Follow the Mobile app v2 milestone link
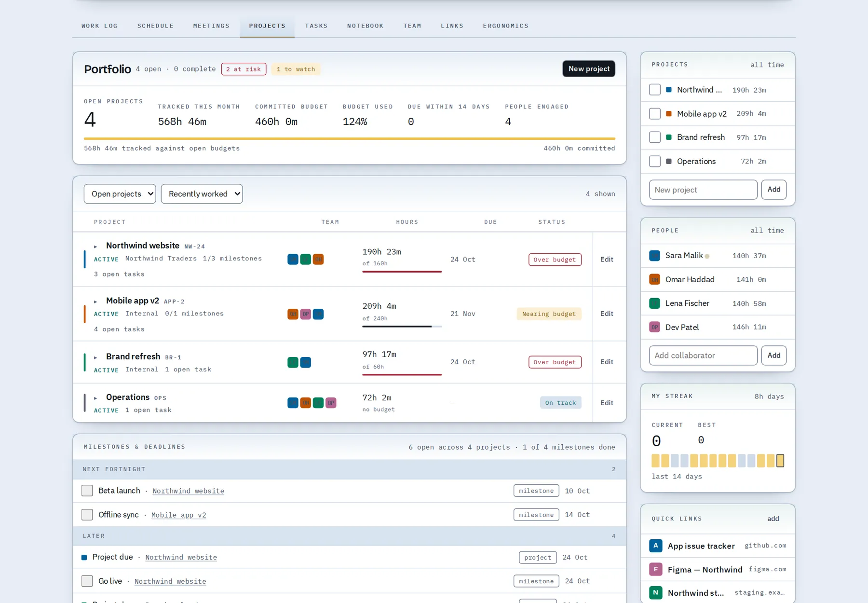The width and height of the screenshot is (868, 603). pyautogui.click(x=179, y=515)
